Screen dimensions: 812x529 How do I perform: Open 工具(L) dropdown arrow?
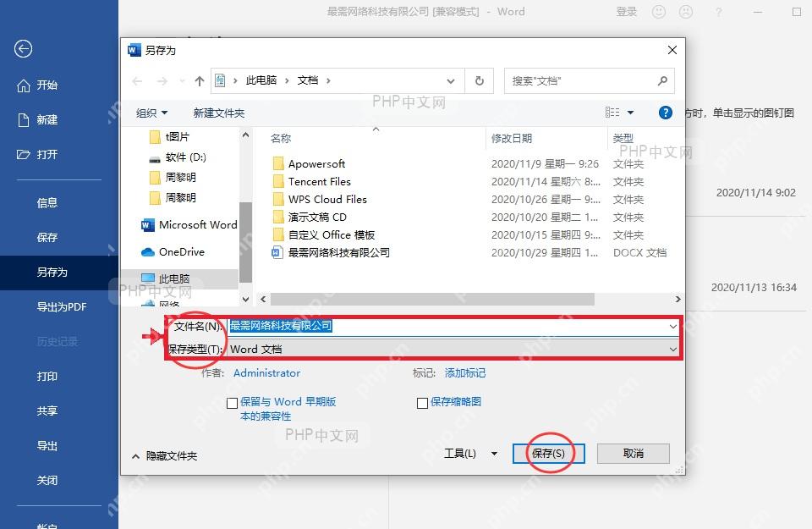[494, 454]
